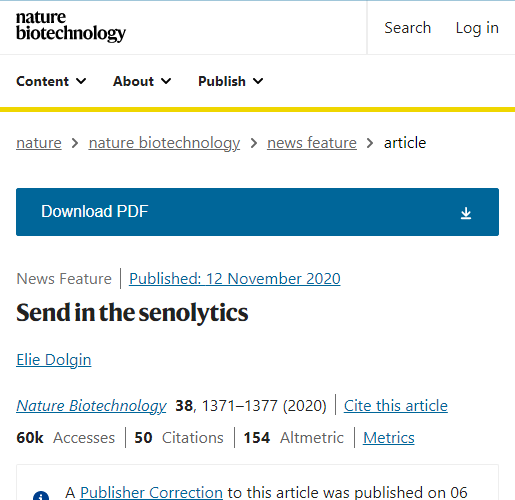Click the download arrow icon
This screenshot has height=500, width=515.
coord(466,213)
